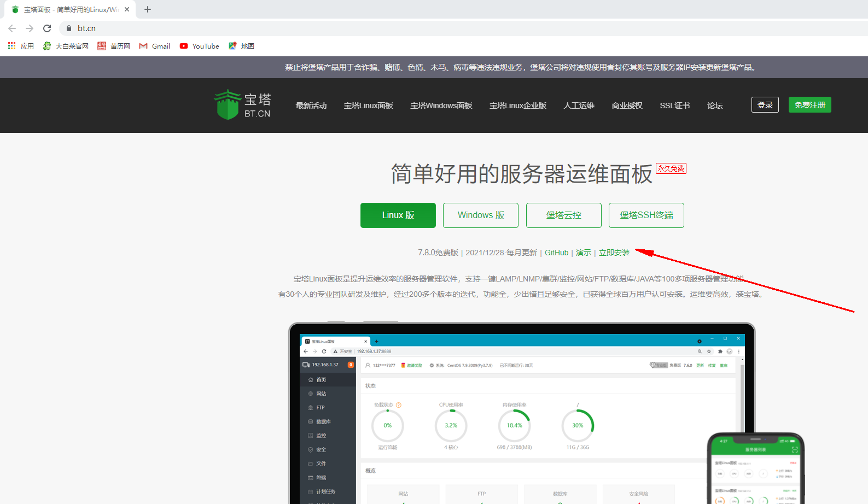Open the 宝塔Linux企业版 menu item

[x=518, y=106]
